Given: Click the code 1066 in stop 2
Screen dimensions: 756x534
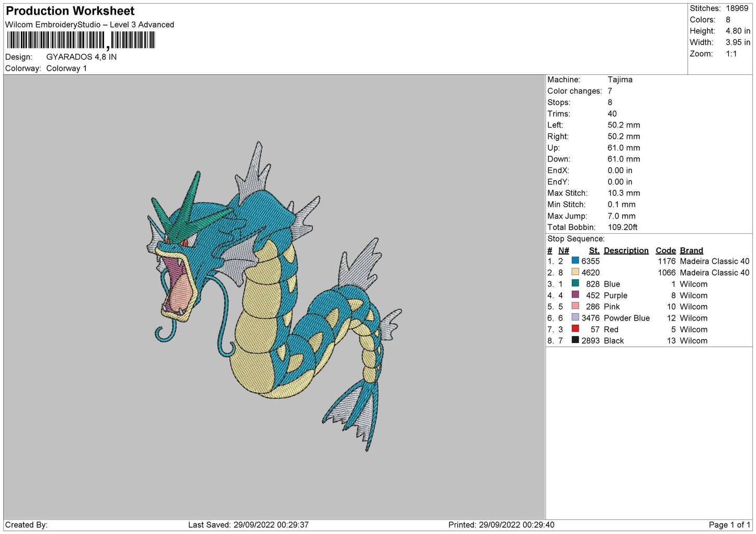Looking at the screenshot, I should (667, 273).
